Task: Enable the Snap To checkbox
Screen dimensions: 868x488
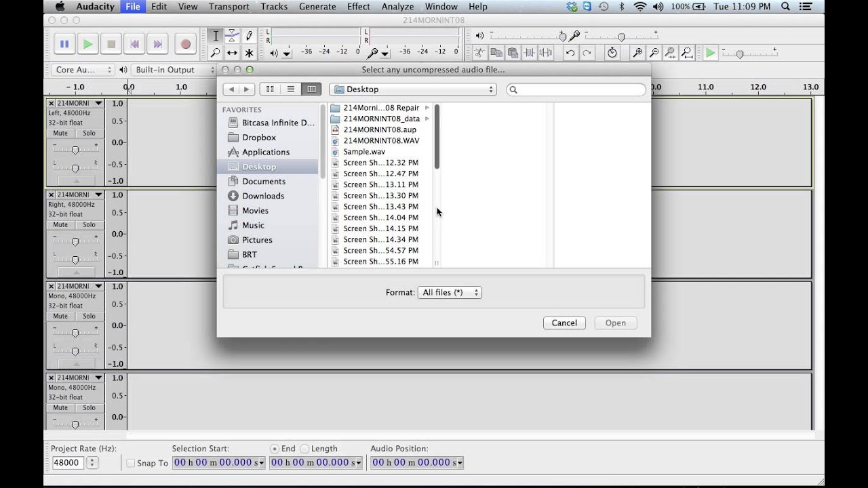Action: pos(131,463)
